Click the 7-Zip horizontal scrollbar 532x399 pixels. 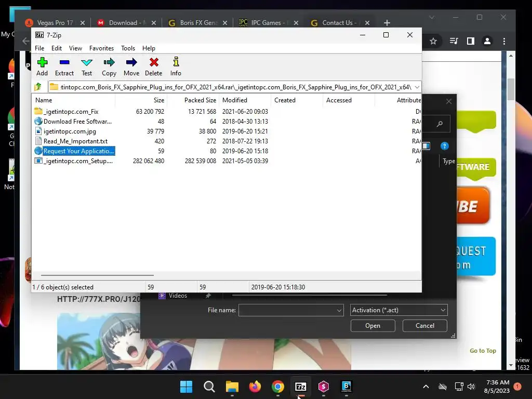[97, 275]
